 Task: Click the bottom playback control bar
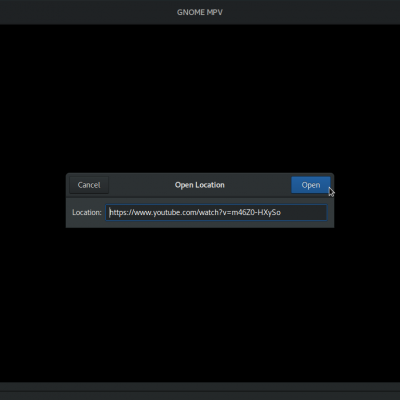[x=200, y=391]
